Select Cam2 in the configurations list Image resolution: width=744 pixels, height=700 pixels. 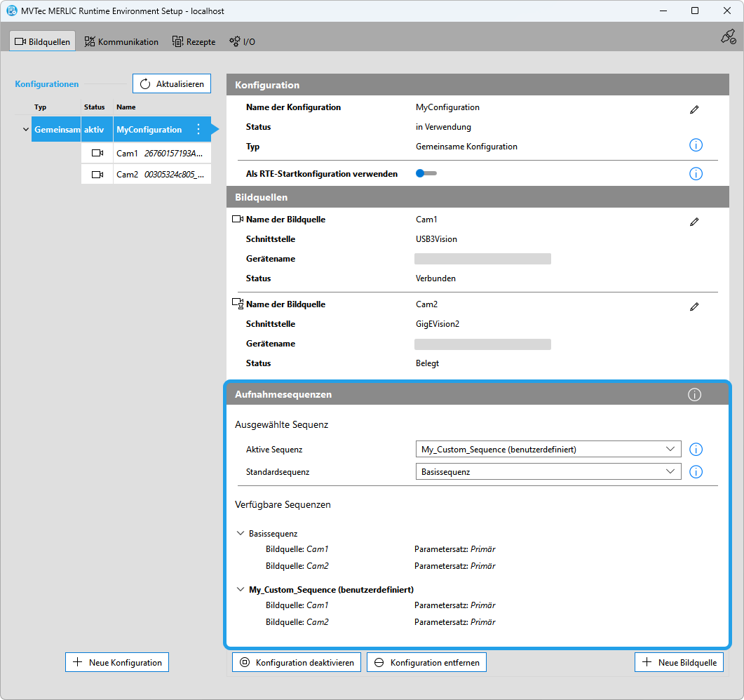[146, 175]
